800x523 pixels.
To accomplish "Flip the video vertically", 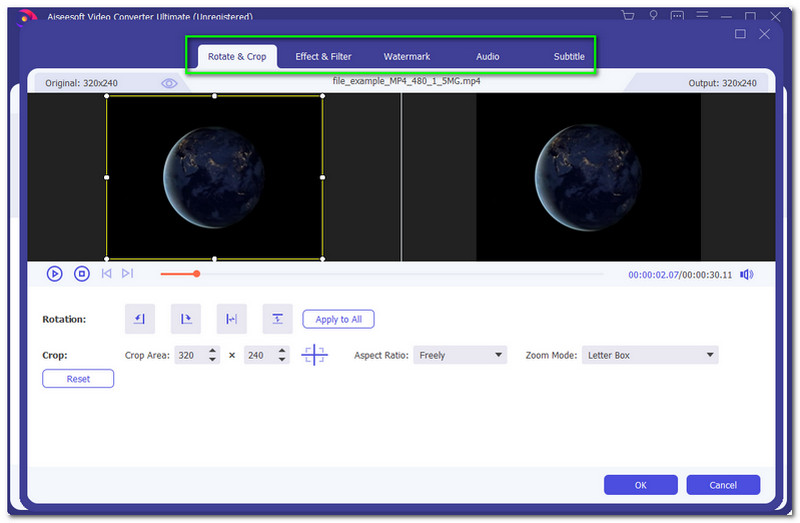I will 278,319.
